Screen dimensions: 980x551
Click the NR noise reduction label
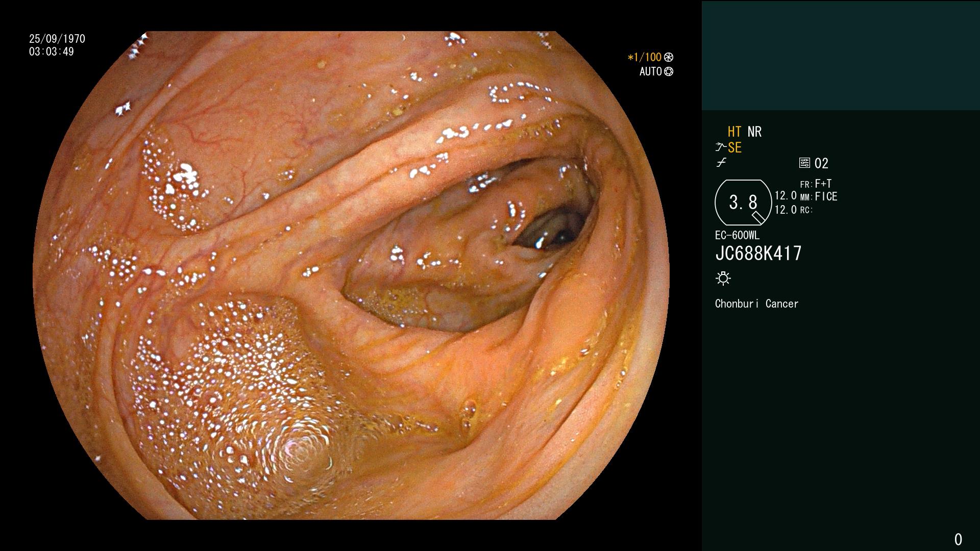(754, 132)
